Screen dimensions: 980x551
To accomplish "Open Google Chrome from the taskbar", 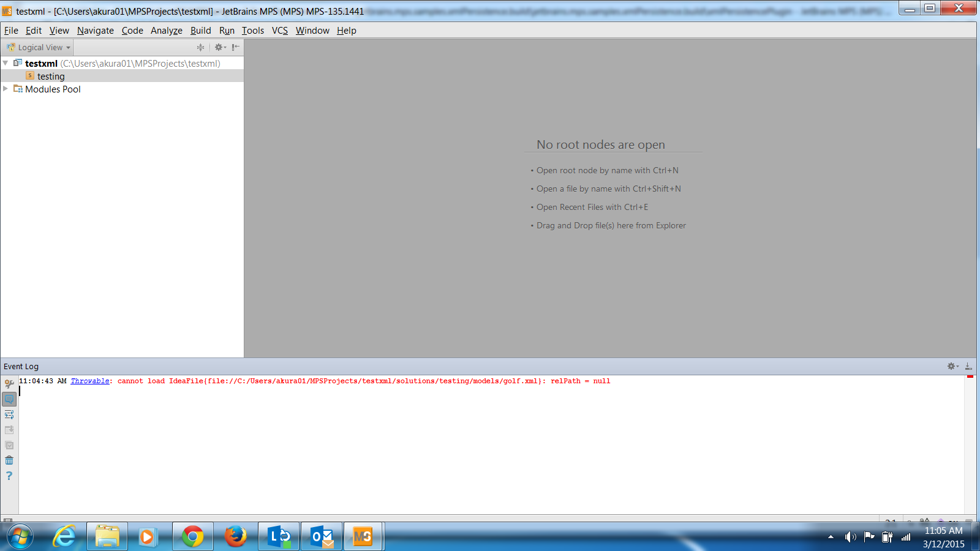I will [192, 537].
